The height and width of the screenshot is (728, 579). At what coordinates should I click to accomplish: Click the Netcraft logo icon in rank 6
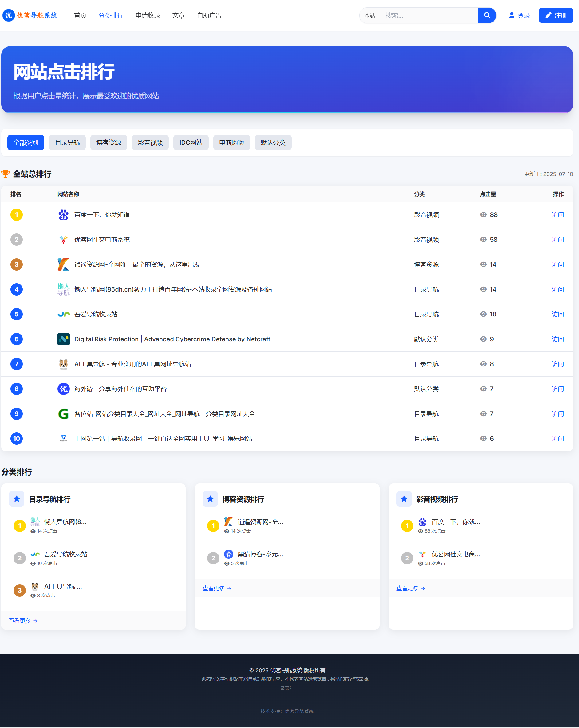point(63,339)
